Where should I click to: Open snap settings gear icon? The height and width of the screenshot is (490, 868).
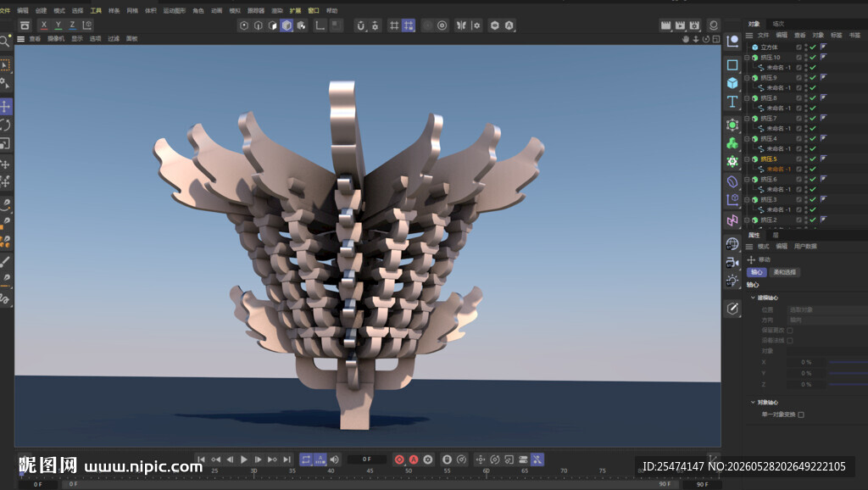(x=376, y=25)
